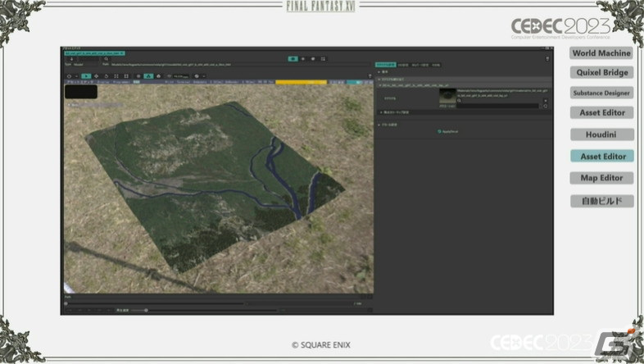
Task: Select the rotate tool icon
Action: [107, 76]
